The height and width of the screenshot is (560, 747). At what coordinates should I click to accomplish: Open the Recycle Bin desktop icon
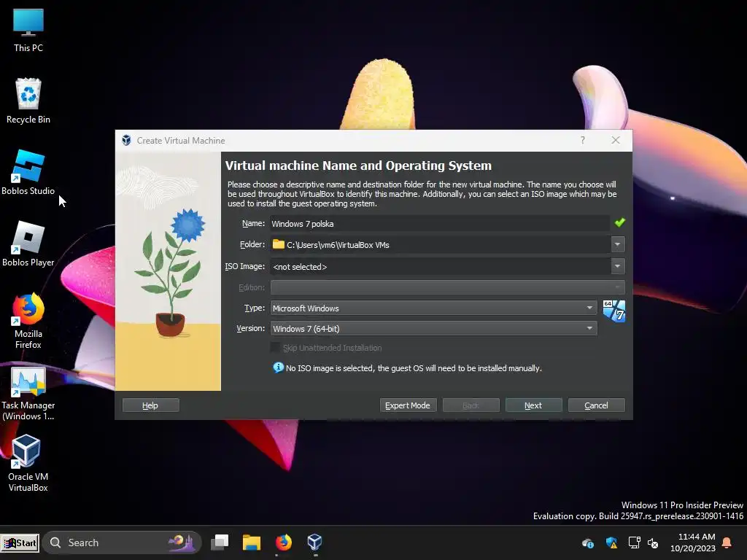[x=28, y=101]
